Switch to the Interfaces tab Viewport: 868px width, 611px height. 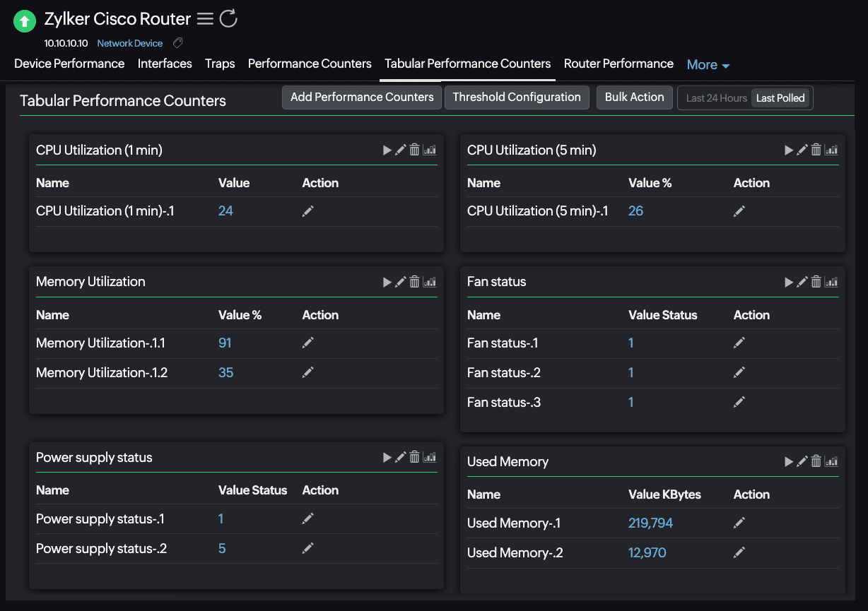(x=165, y=64)
